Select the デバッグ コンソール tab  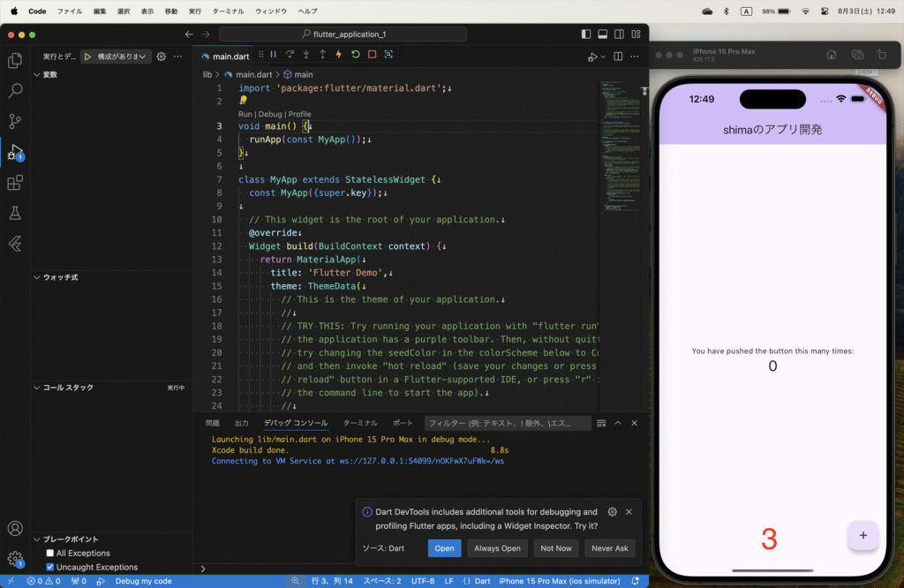296,423
